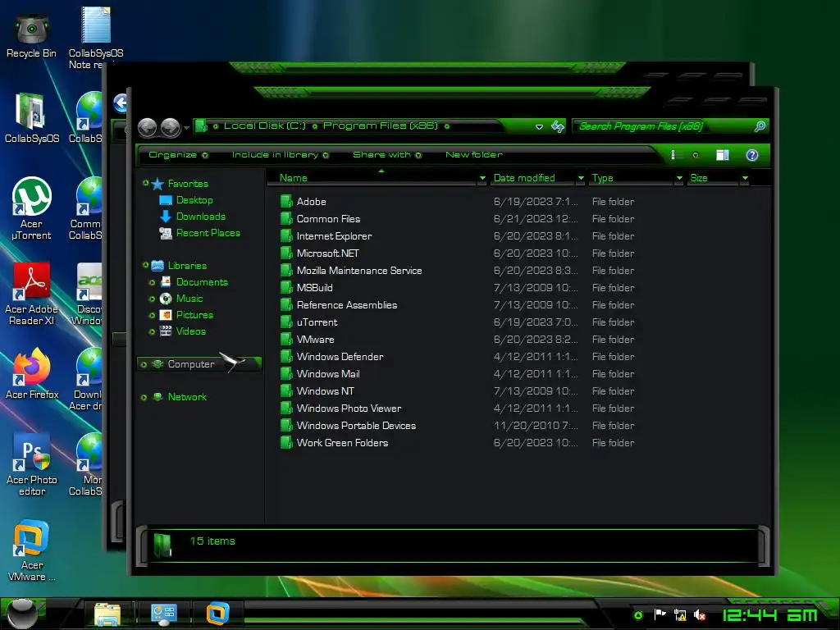Viewport: 840px width, 630px height.
Task: Click the Back arrow in the explorer window
Action: (x=148, y=127)
